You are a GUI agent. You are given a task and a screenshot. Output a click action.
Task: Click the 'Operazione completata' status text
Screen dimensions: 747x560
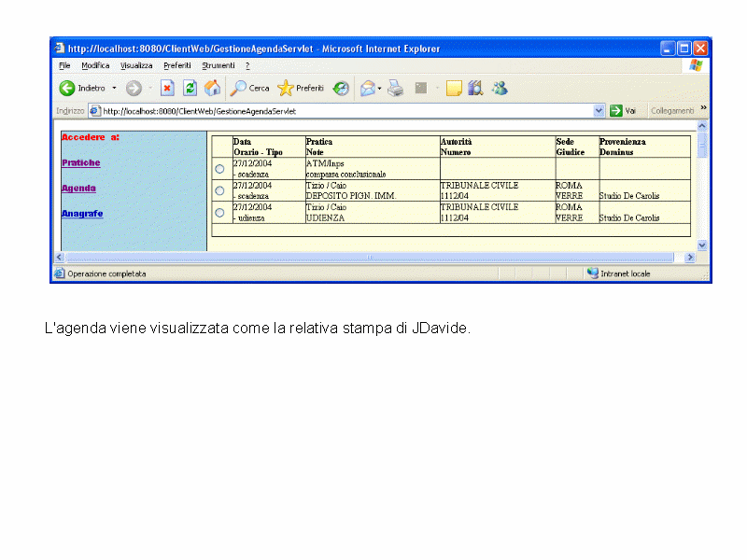point(106,273)
